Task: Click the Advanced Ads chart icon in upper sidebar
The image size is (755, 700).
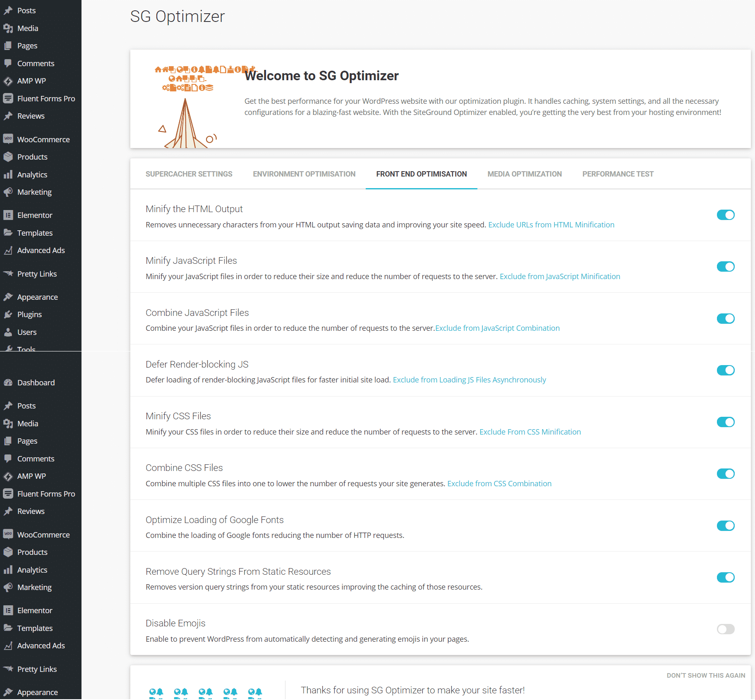Action: [8, 250]
